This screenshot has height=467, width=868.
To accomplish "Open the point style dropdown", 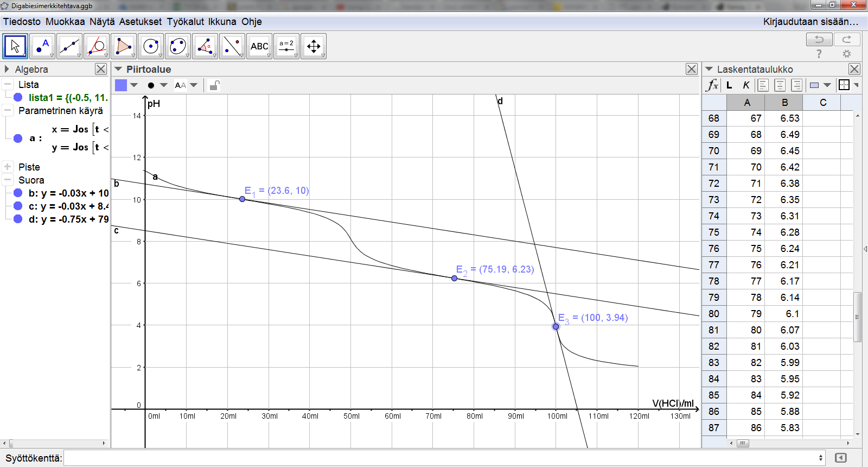I will click(x=163, y=85).
